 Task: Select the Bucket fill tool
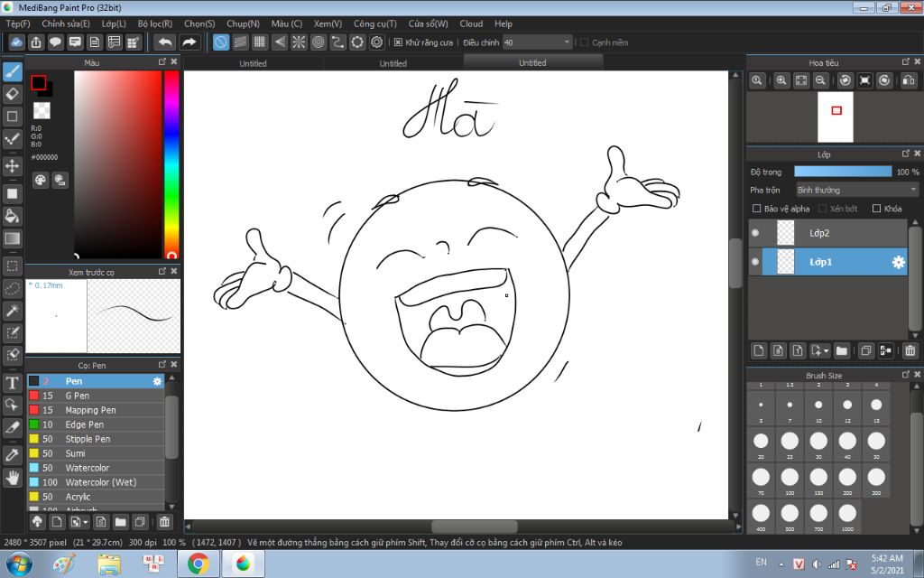(13, 216)
